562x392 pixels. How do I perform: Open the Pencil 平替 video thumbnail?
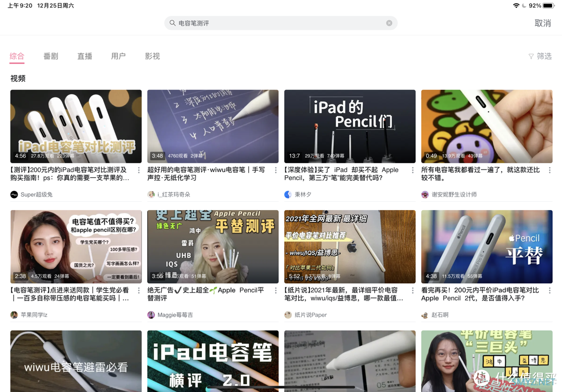click(x=487, y=246)
